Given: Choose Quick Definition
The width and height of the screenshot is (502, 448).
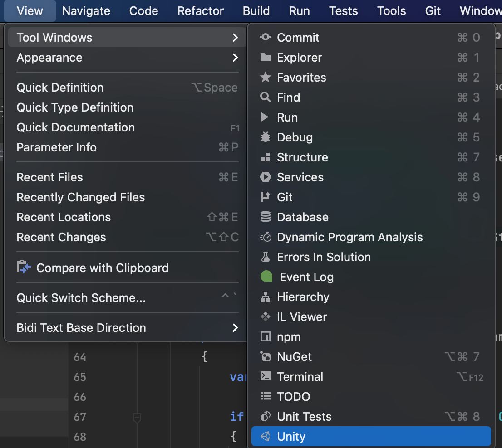Looking at the screenshot, I should point(128,88).
